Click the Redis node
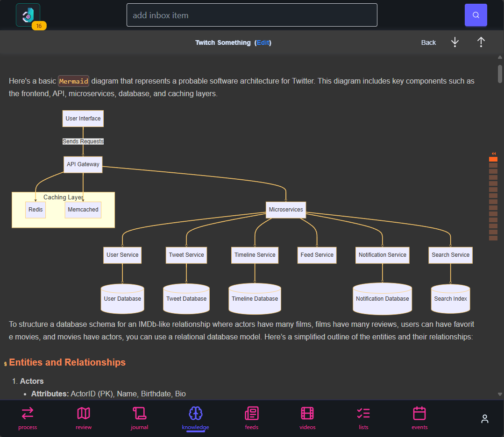The height and width of the screenshot is (437, 504). tap(35, 210)
